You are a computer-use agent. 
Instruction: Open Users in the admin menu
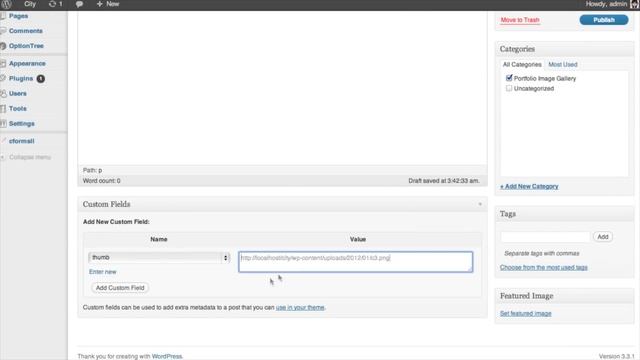point(18,93)
